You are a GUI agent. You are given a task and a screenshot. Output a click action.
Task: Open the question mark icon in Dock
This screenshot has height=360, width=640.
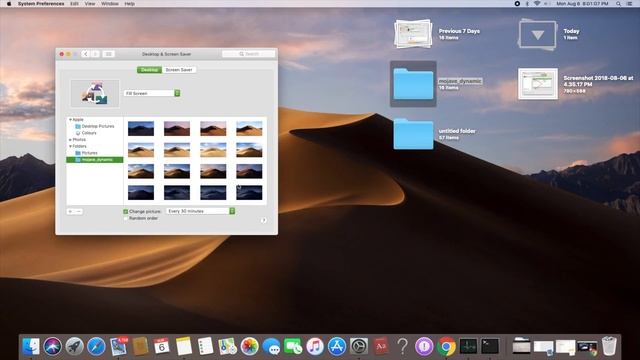click(x=402, y=346)
